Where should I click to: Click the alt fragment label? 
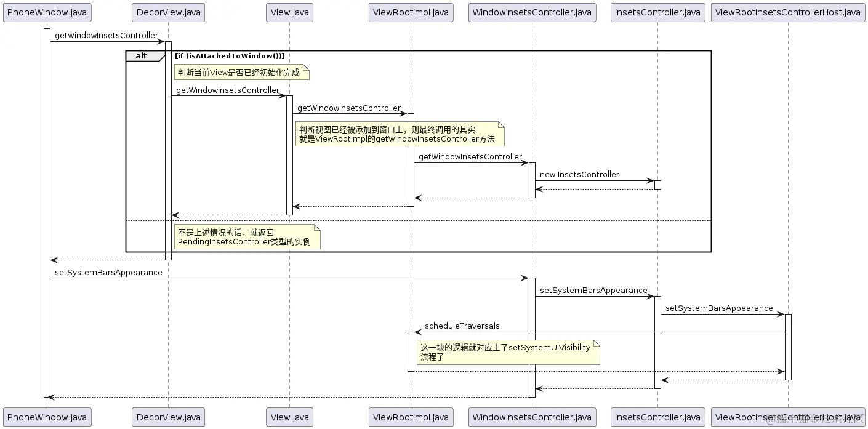140,55
